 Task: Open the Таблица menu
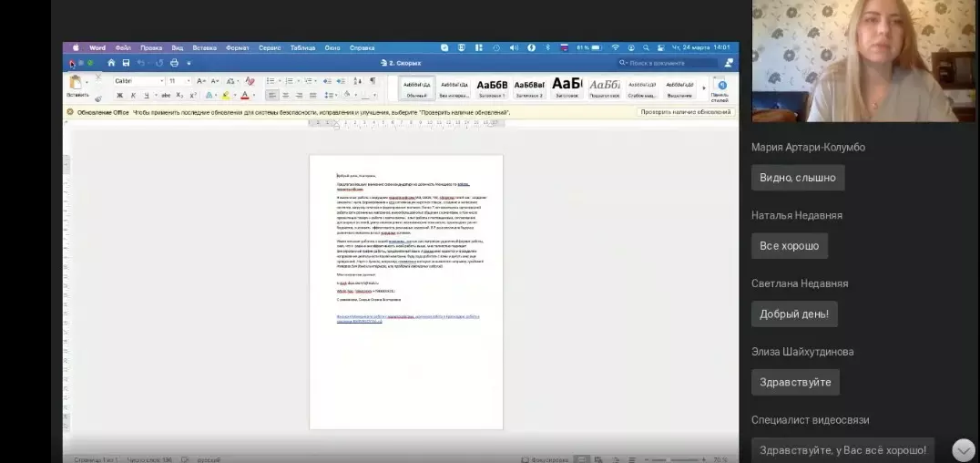302,47
